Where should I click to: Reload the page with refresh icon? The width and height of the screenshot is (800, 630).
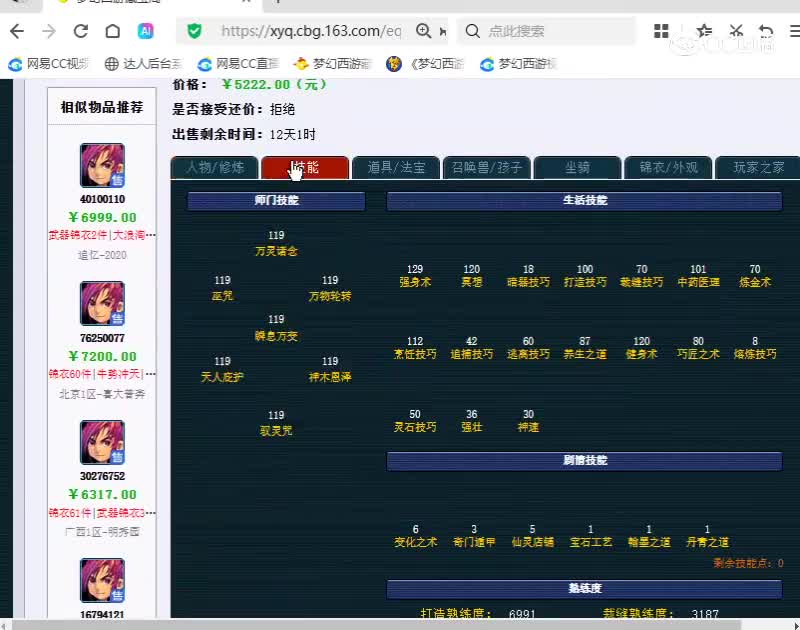point(81,32)
